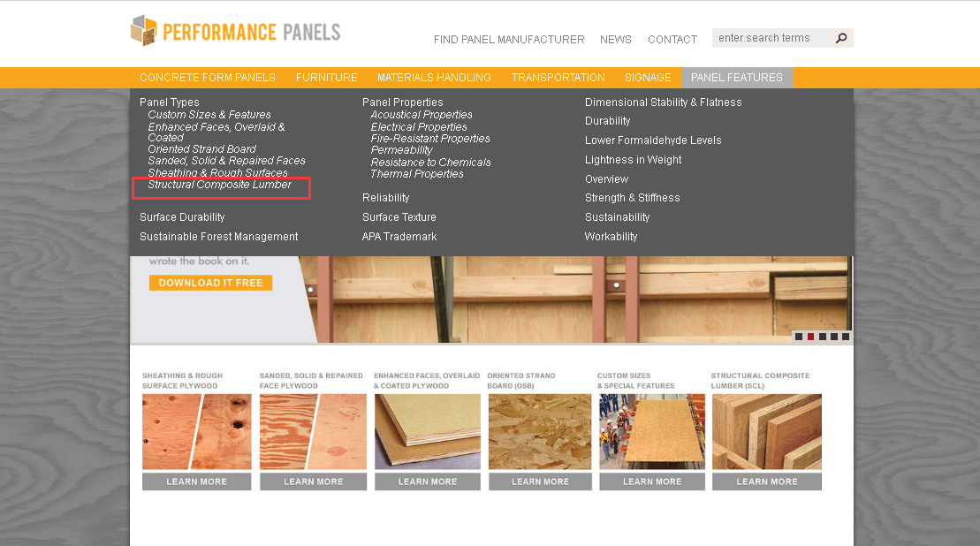Image resolution: width=980 pixels, height=546 pixels.
Task: Click Learn More under Oriented Strand Board
Action: 540,482
